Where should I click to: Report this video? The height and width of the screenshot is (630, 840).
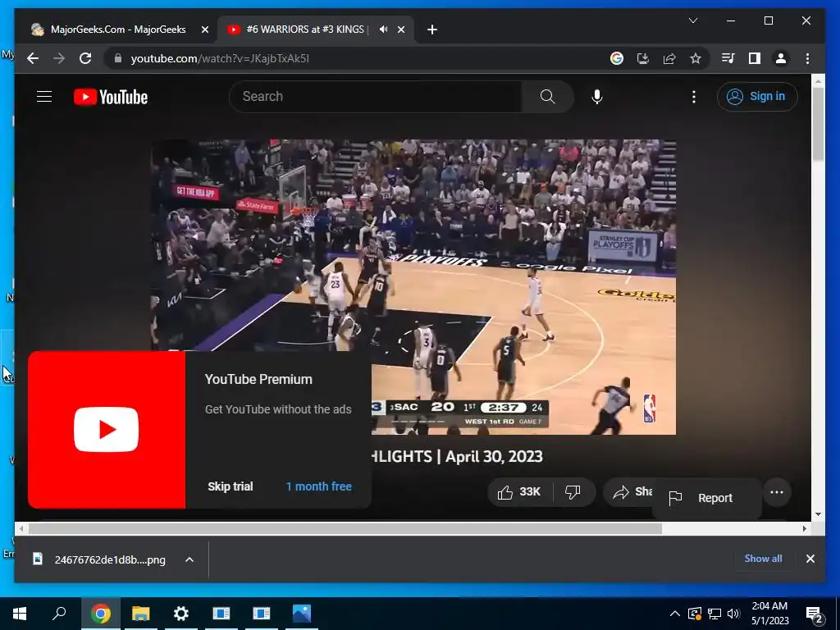click(x=706, y=498)
